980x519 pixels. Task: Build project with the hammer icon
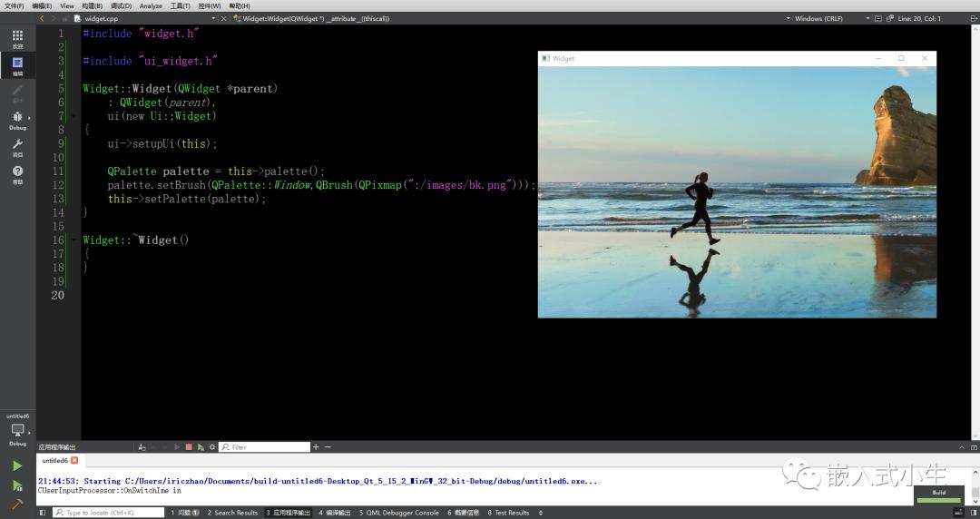(17, 504)
